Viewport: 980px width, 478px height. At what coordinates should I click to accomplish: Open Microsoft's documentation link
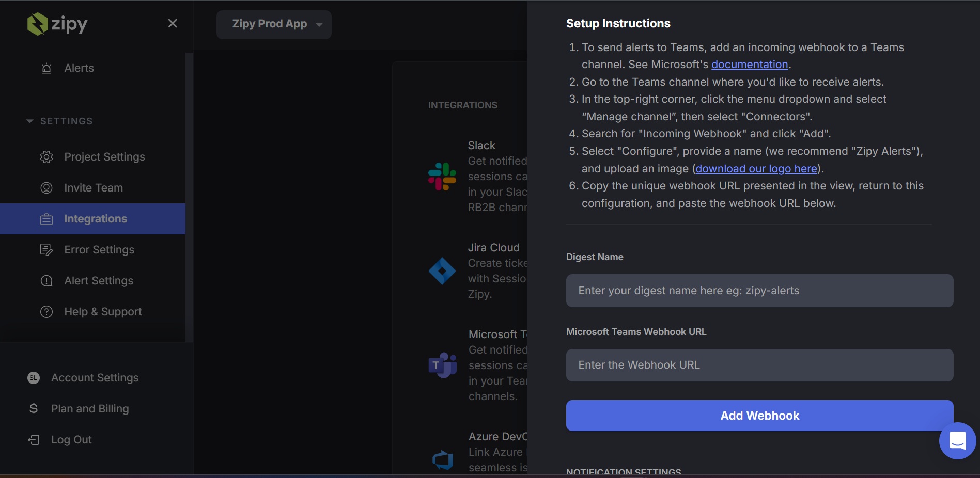click(x=749, y=65)
